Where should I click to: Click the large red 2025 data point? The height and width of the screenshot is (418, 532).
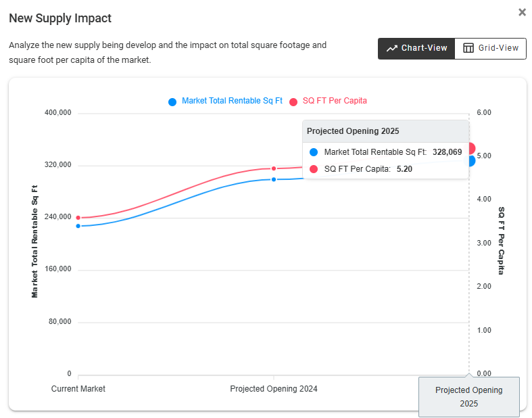pyautogui.click(x=470, y=148)
